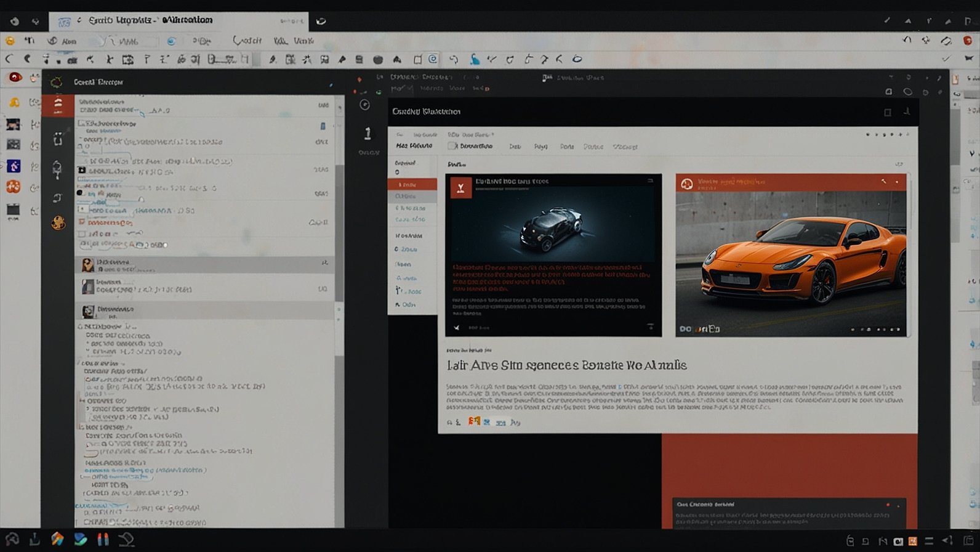Click the left list panel's vertical scrollbar
Screen dimensions: 980x552
[339, 234]
